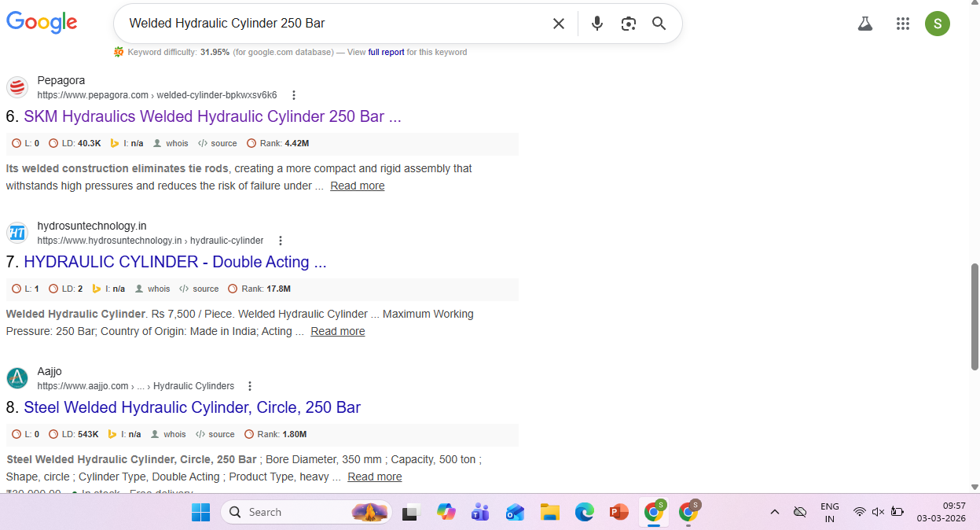The image size is (980, 530).
Task: Click the scrollbar down arrow
Action: (975, 488)
